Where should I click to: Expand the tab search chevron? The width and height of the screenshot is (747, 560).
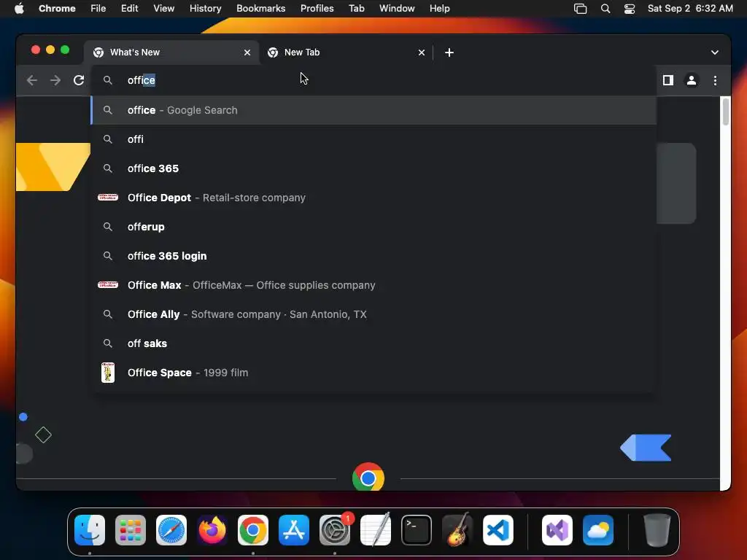(715, 52)
